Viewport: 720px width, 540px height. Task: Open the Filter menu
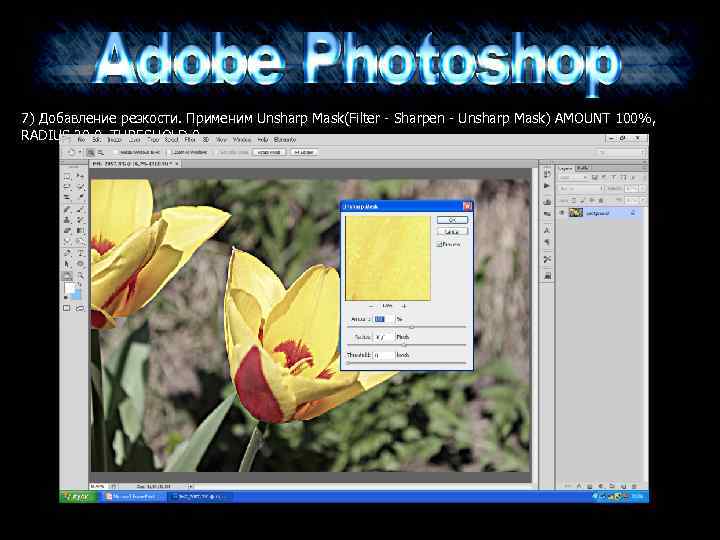pos(190,140)
